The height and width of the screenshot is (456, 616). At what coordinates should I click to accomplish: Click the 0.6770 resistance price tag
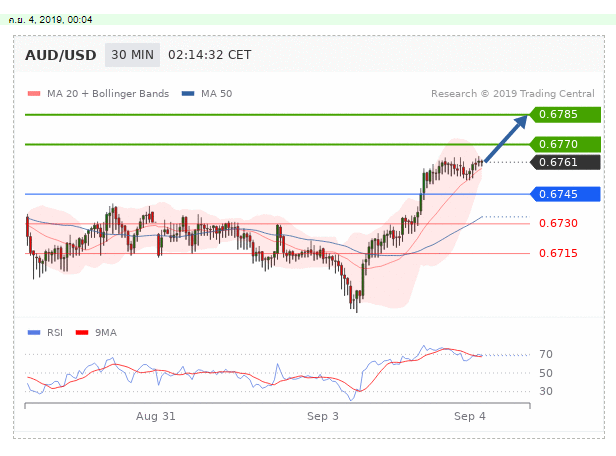(565, 144)
